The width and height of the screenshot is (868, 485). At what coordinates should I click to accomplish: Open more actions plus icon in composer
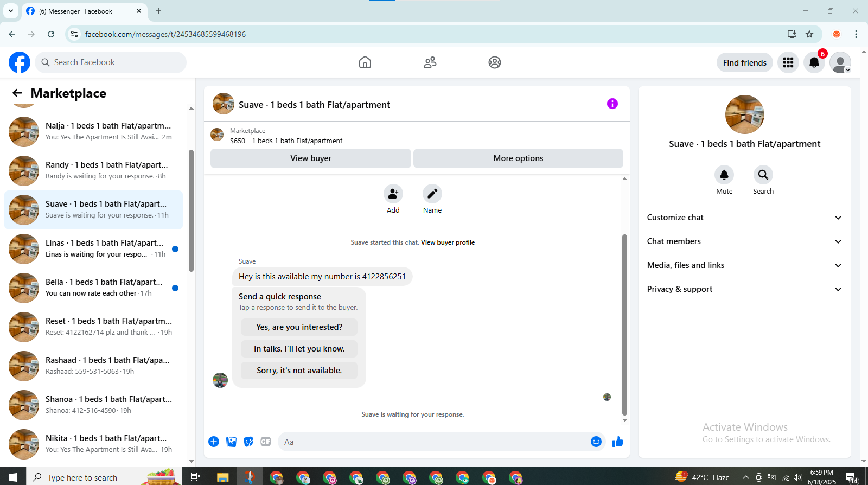coord(214,442)
